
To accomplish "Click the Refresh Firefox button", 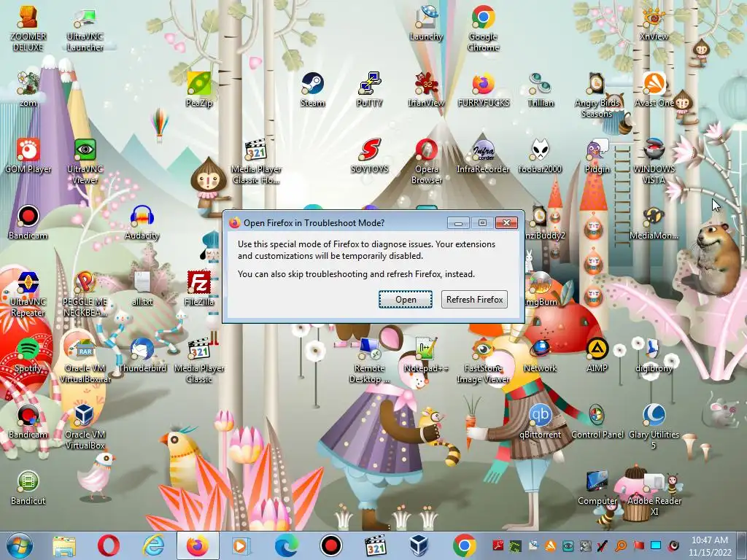I will click(474, 300).
